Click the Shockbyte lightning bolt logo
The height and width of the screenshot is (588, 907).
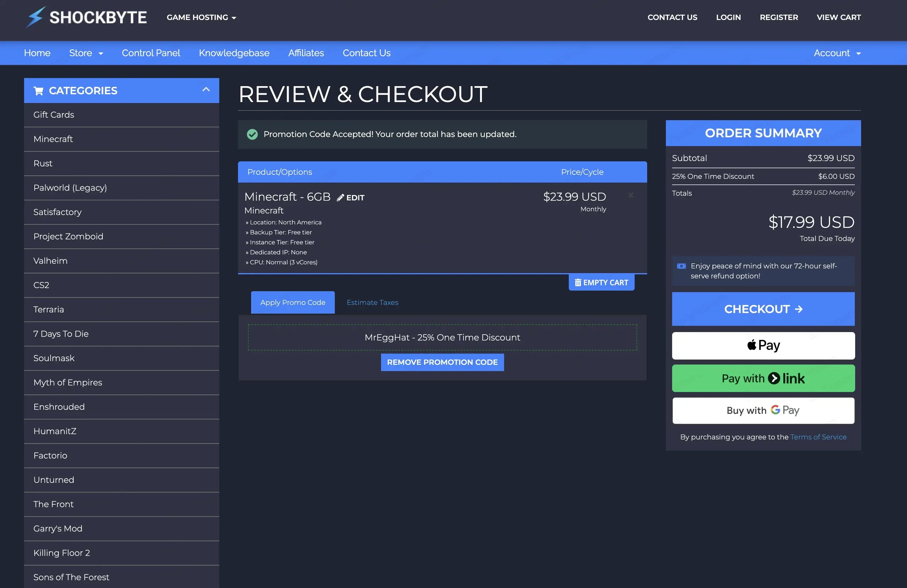(35, 17)
